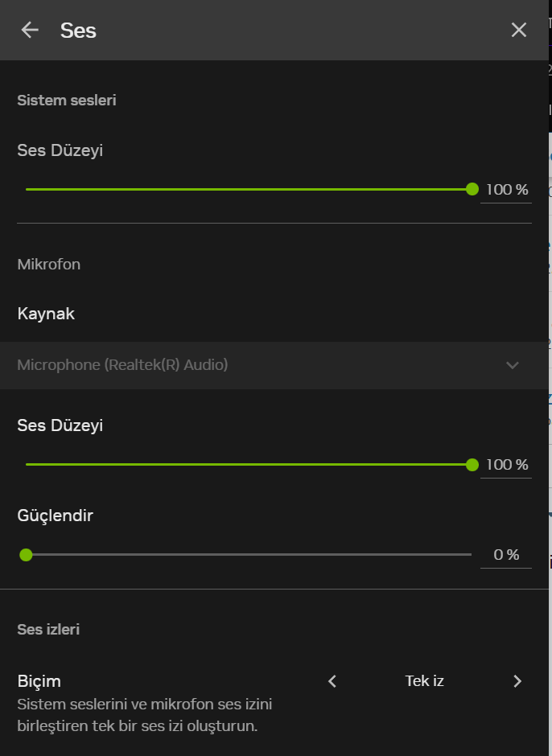Click the Tek iz format value
The height and width of the screenshot is (756, 552).
tap(424, 681)
